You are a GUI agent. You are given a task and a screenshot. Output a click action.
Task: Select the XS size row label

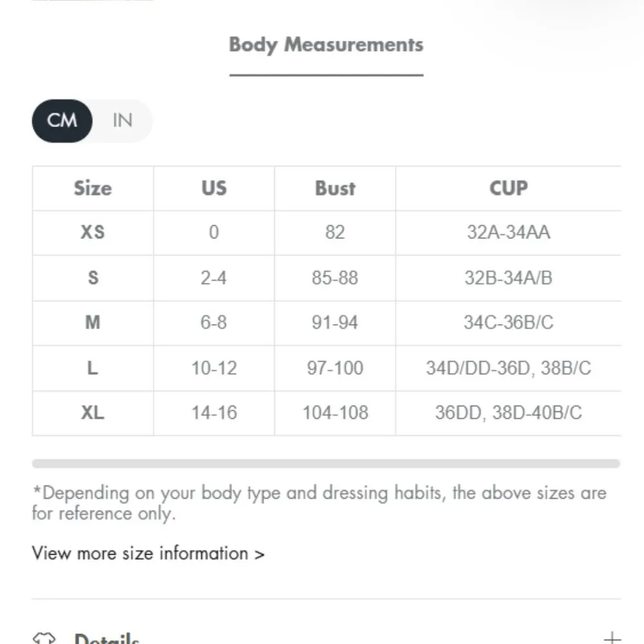(93, 232)
